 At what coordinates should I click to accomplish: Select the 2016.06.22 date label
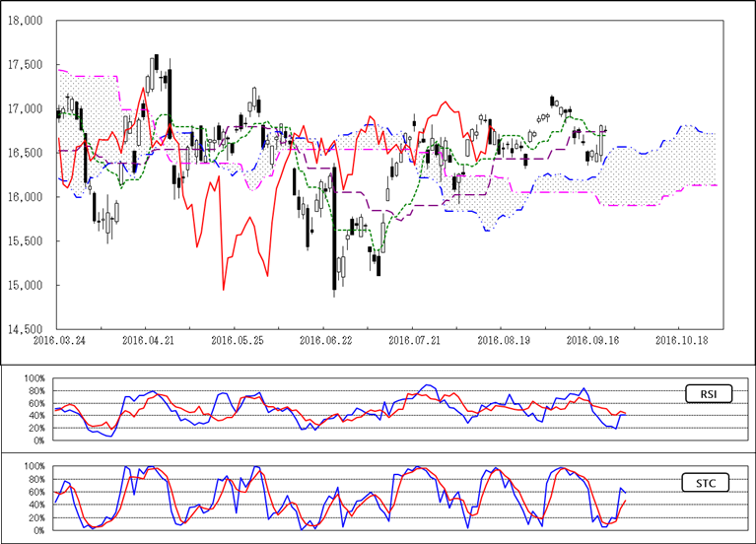[x=324, y=339]
